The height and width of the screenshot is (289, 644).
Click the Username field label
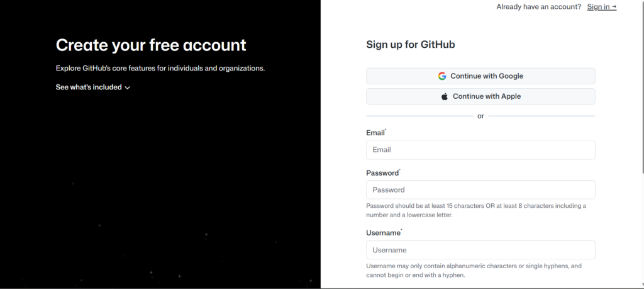click(x=383, y=233)
